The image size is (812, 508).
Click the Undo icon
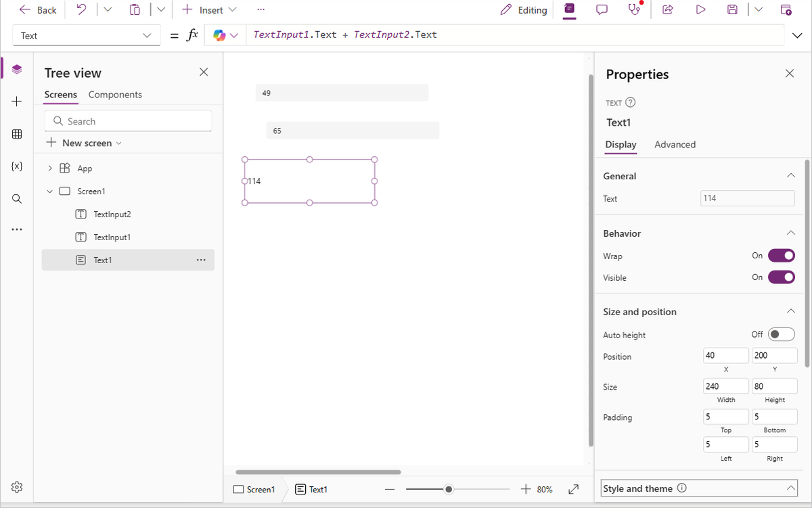[x=81, y=10]
